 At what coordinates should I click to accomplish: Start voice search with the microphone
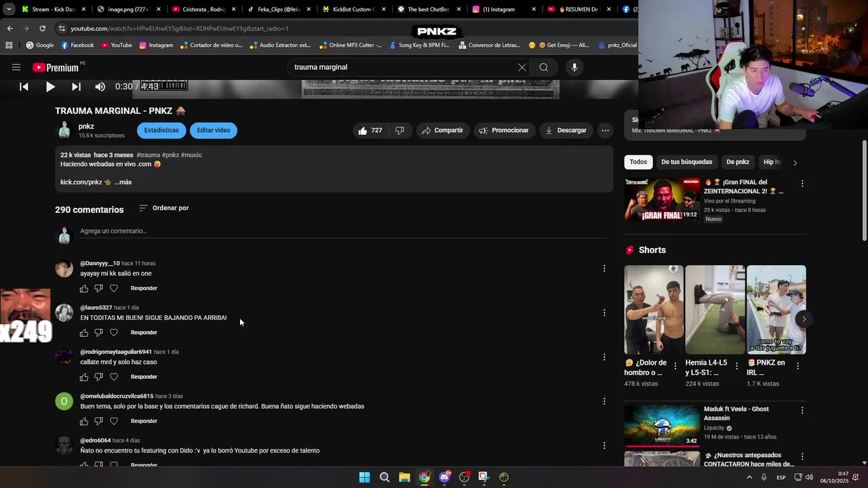tap(574, 67)
